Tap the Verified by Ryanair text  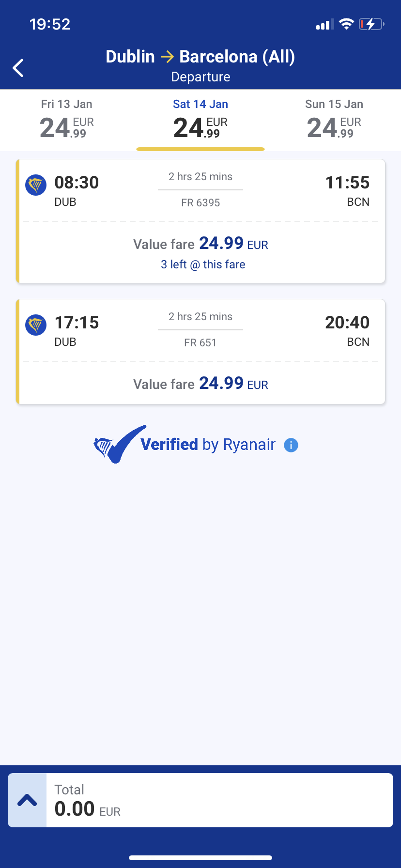pos(208,445)
